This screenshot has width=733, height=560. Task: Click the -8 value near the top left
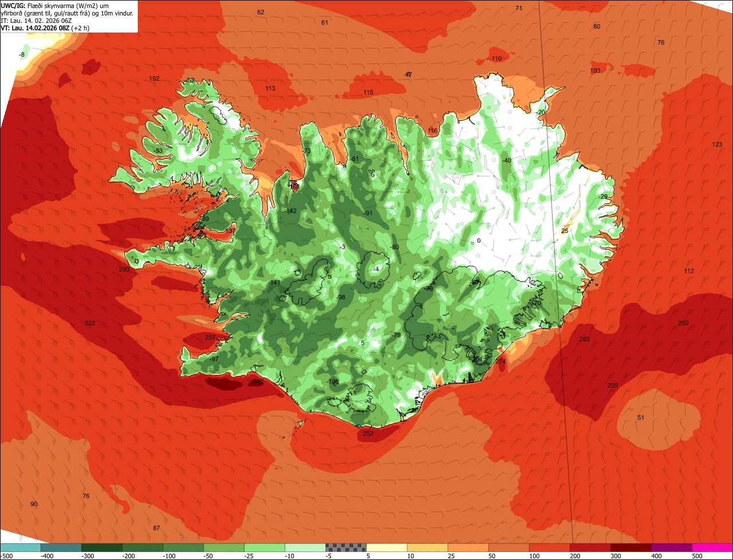click(x=22, y=54)
